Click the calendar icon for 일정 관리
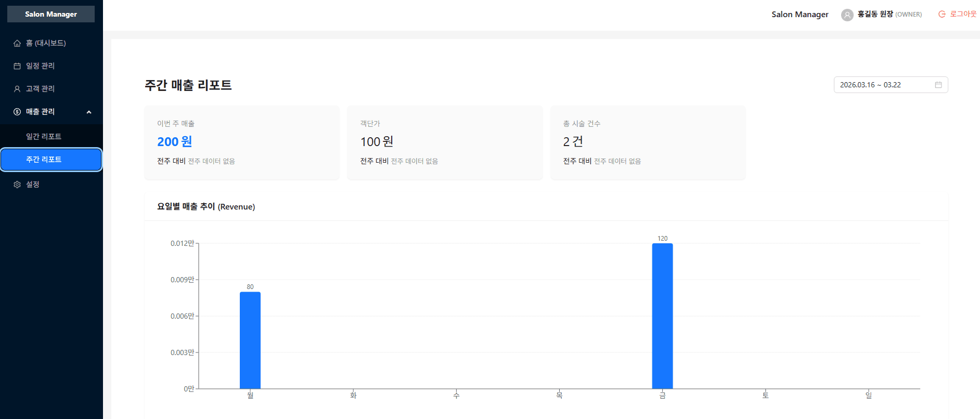980x419 pixels. click(17, 66)
